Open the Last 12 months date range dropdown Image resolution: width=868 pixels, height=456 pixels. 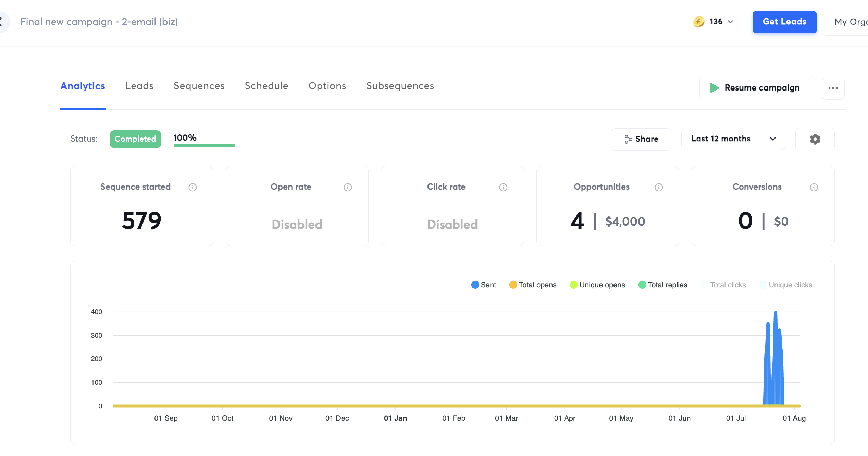pos(733,139)
